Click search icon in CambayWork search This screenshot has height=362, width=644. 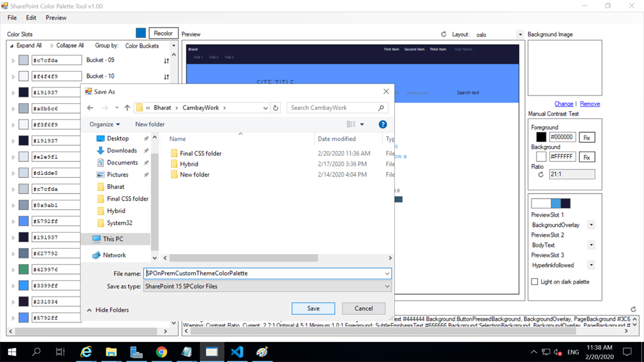[x=381, y=107]
